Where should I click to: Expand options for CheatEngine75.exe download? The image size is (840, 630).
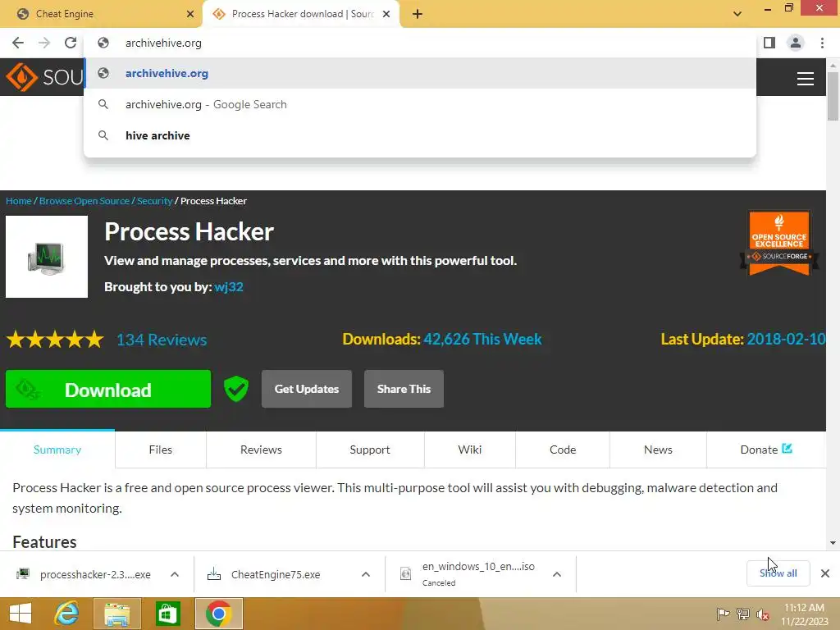366,574
